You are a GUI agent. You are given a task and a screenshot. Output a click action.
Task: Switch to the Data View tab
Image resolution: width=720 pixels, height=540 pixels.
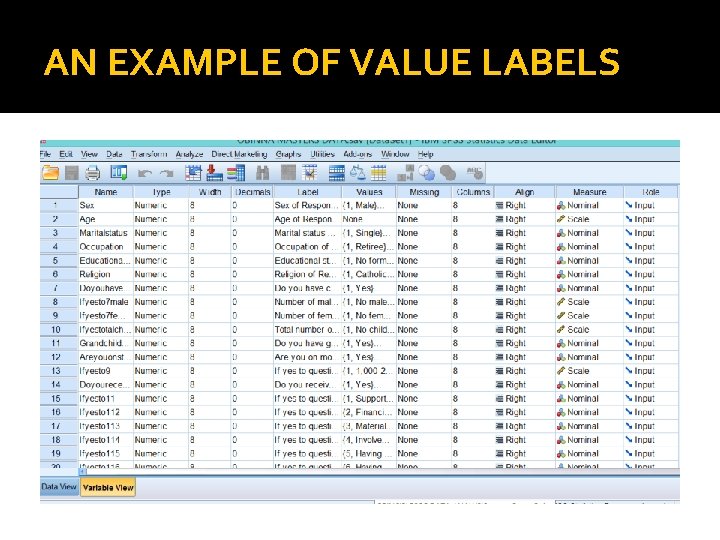(59, 487)
